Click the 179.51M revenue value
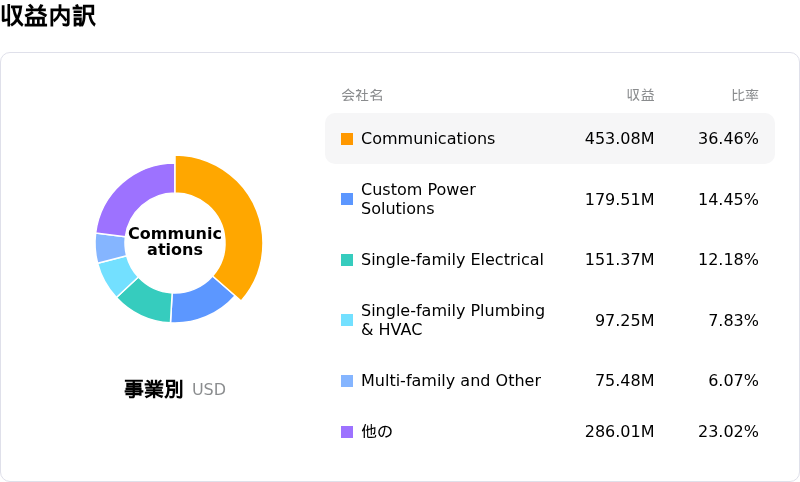Image resolution: width=800 pixels, height=482 pixels. pyautogui.click(x=619, y=199)
